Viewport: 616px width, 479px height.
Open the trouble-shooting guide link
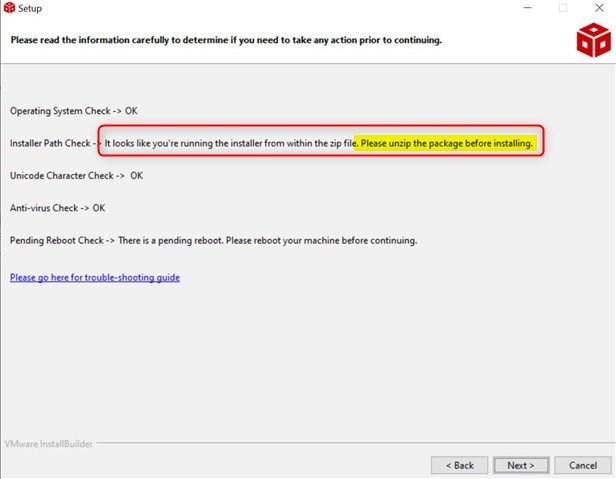[x=95, y=277]
